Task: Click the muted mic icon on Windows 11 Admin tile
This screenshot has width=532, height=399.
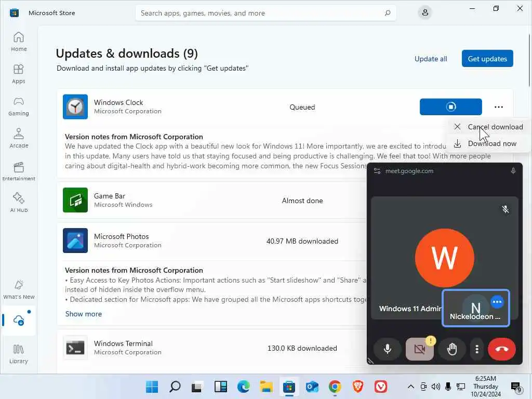Action: coord(505,209)
